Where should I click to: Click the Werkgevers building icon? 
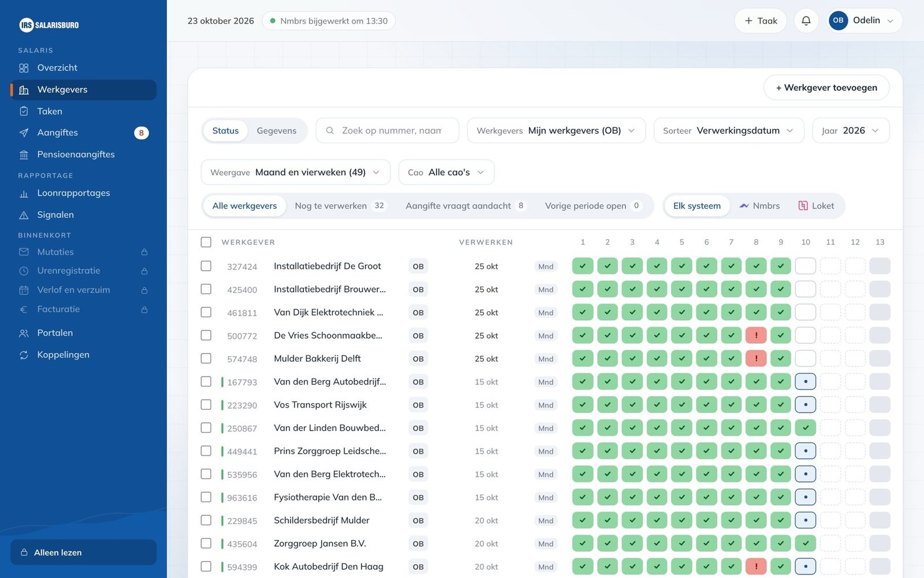click(x=24, y=90)
